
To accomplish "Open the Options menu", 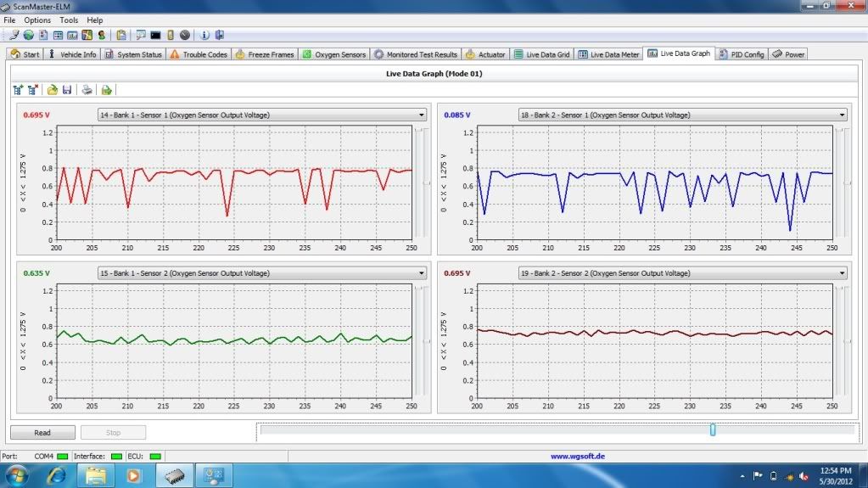I will (x=37, y=20).
